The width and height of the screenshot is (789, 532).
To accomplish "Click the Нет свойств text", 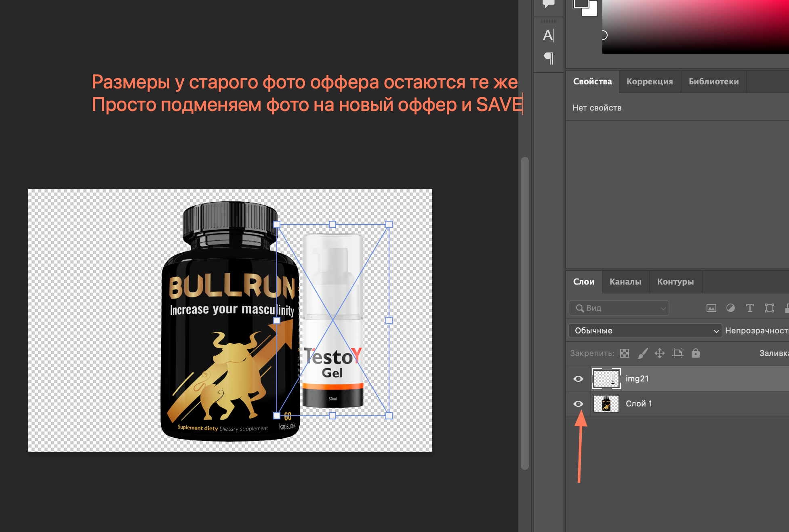I will point(597,108).
